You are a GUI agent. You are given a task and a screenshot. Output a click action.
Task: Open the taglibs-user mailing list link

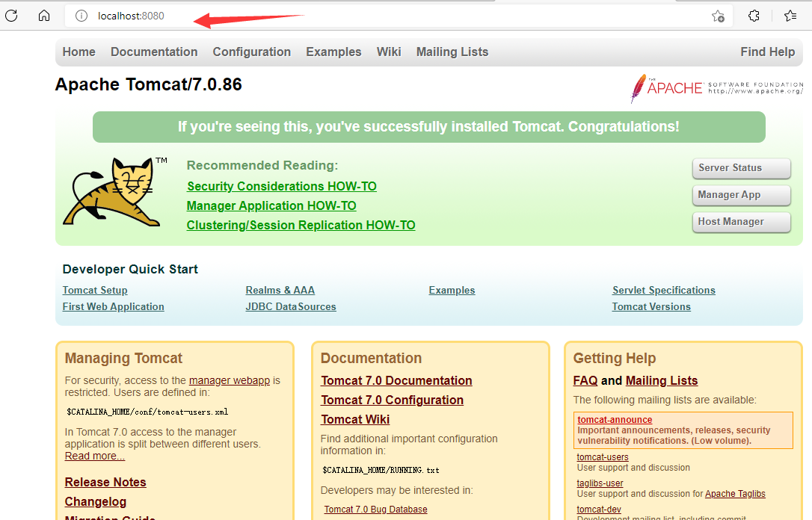click(x=600, y=483)
